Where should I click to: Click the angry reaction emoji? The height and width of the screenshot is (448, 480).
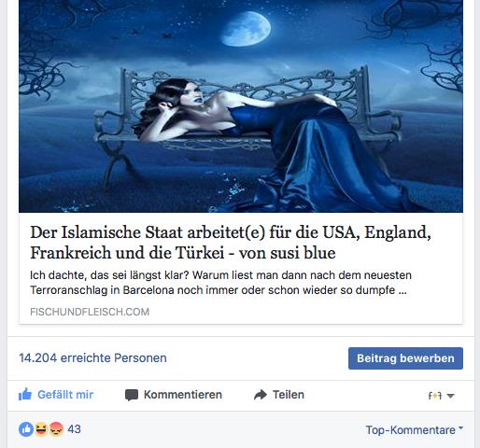56,429
